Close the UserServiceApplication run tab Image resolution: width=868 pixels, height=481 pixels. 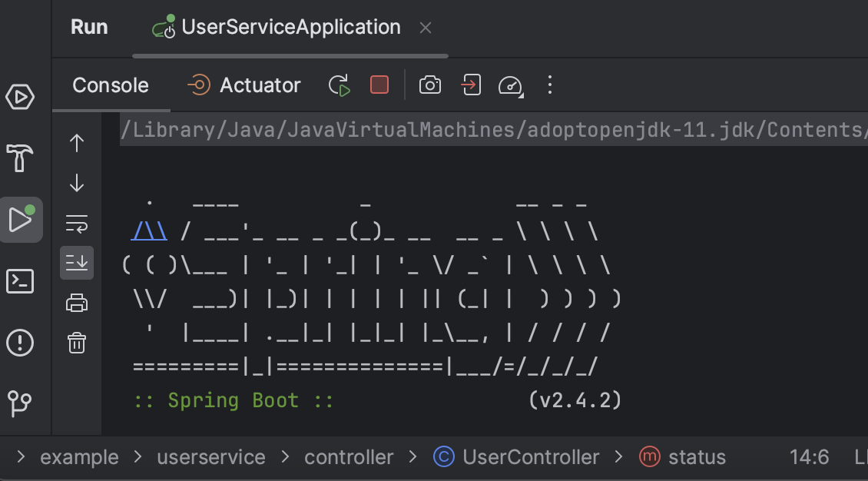click(x=425, y=28)
